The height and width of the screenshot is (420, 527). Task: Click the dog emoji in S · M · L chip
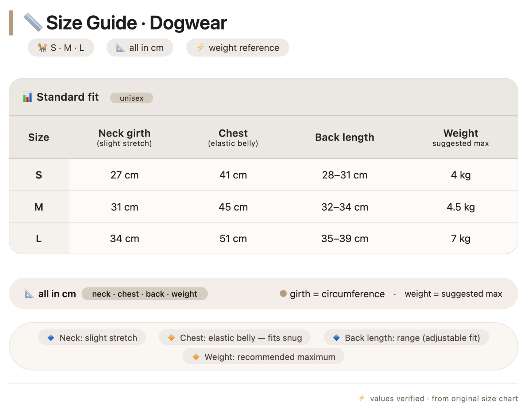click(42, 47)
